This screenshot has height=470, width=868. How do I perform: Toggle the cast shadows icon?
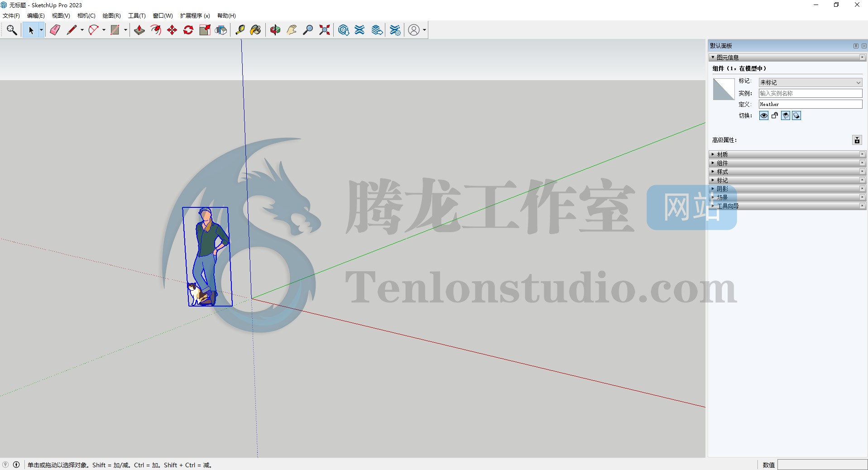(796, 115)
